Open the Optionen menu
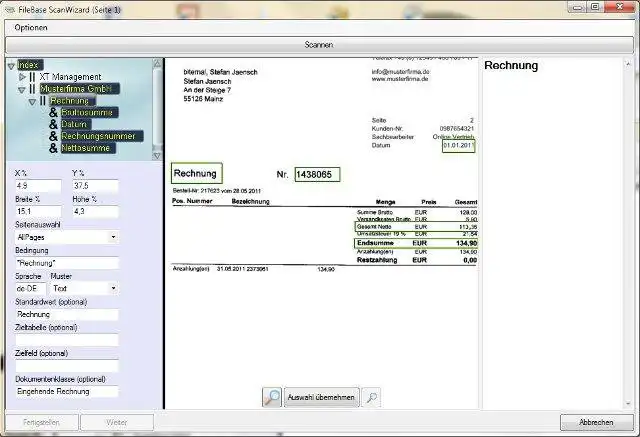Screen dimensions: 640x437 [31, 28]
